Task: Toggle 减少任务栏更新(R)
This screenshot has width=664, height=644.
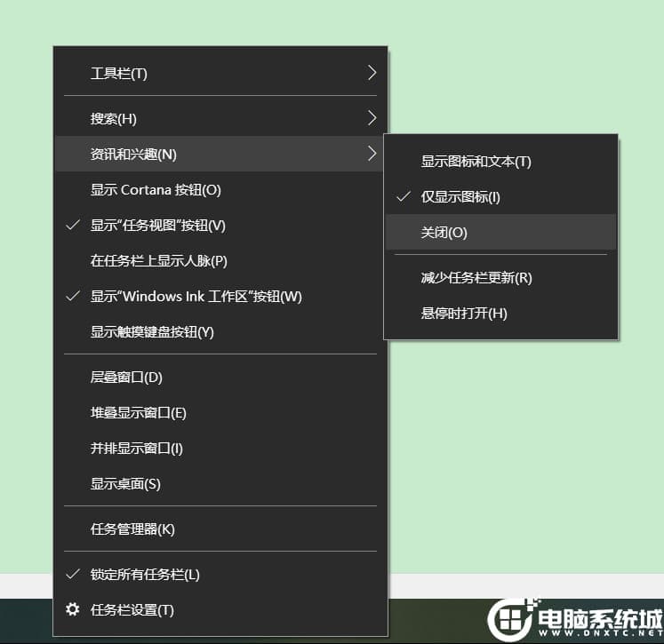Action: (501, 277)
